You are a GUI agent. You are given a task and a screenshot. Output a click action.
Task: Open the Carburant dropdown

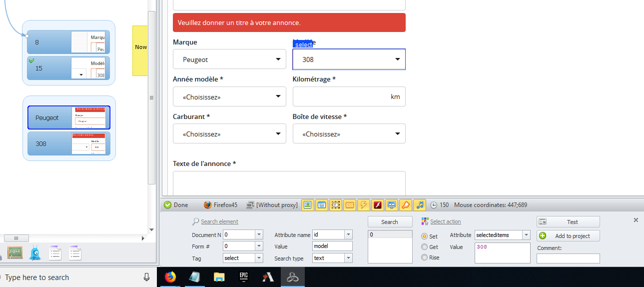229,134
